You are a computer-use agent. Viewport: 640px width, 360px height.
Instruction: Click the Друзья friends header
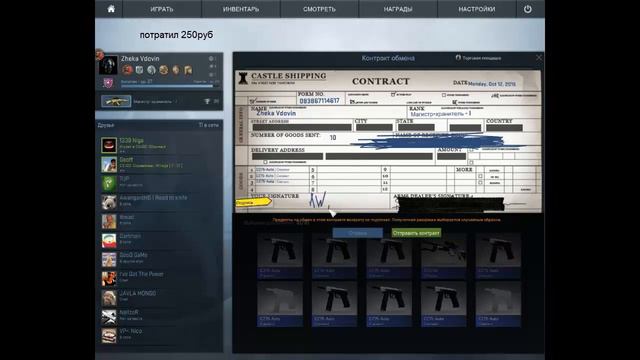pyautogui.click(x=106, y=125)
